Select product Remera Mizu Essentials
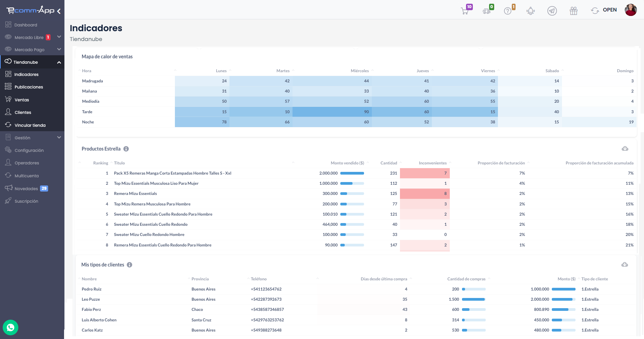The height and width of the screenshot is (339, 644). 135,194
